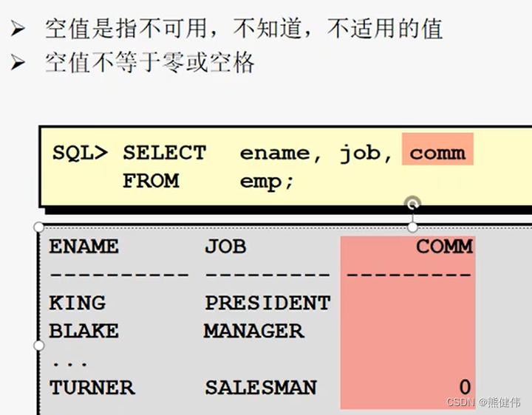This screenshot has height=415, width=532.
Task: Click the CSDN @熊健伟 watermark text
Action: point(484,402)
